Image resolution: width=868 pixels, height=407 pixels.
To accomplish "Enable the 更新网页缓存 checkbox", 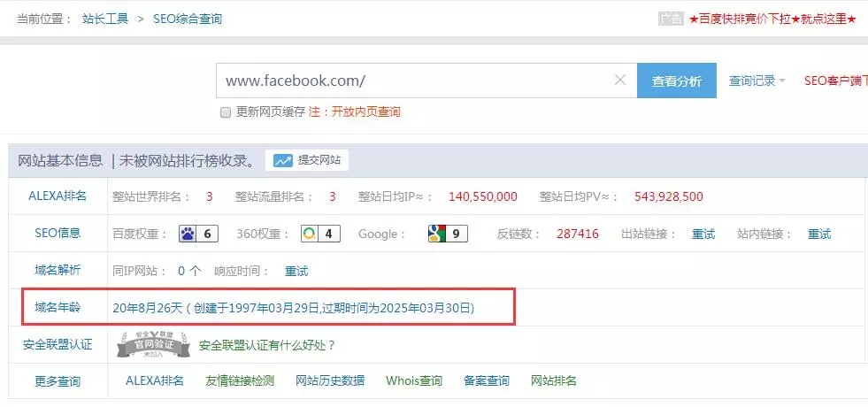I will [x=226, y=112].
